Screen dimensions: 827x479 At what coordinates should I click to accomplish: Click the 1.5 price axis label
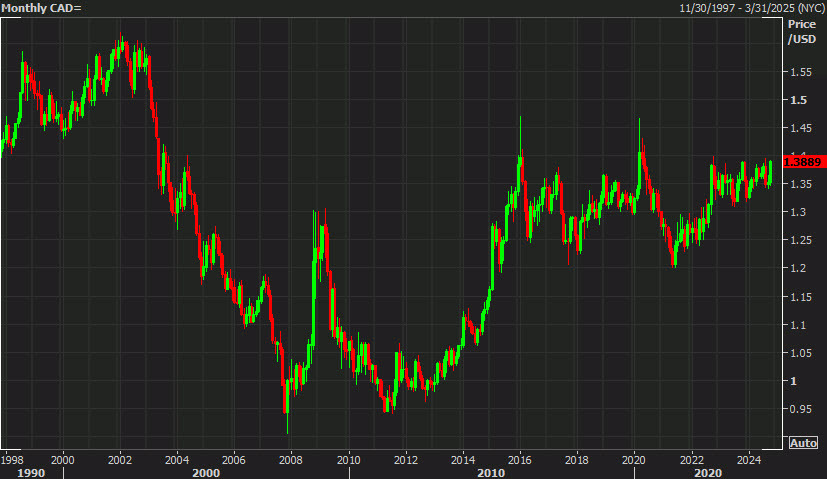coord(799,100)
